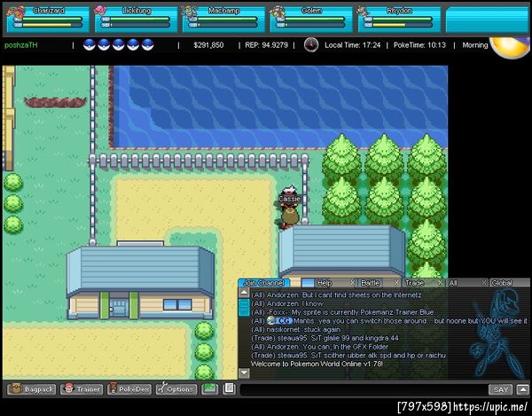Click the first Poké Ball indicator

pos(90,44)
